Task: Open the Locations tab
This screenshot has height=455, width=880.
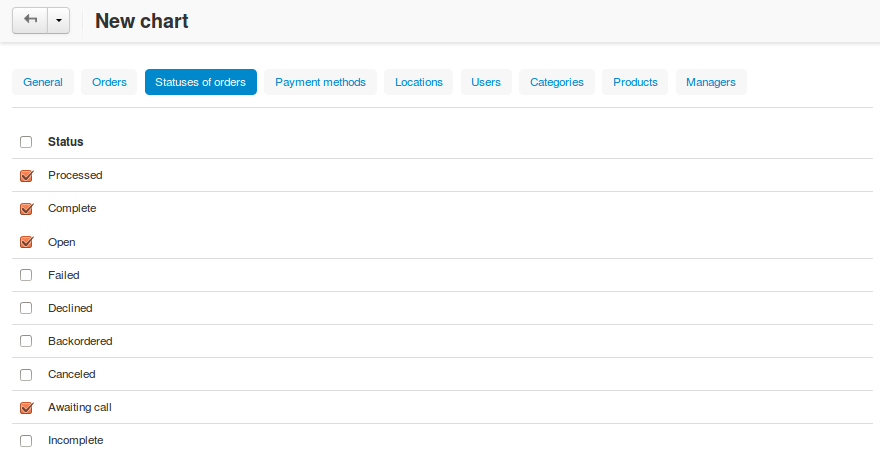Action: 419,82
